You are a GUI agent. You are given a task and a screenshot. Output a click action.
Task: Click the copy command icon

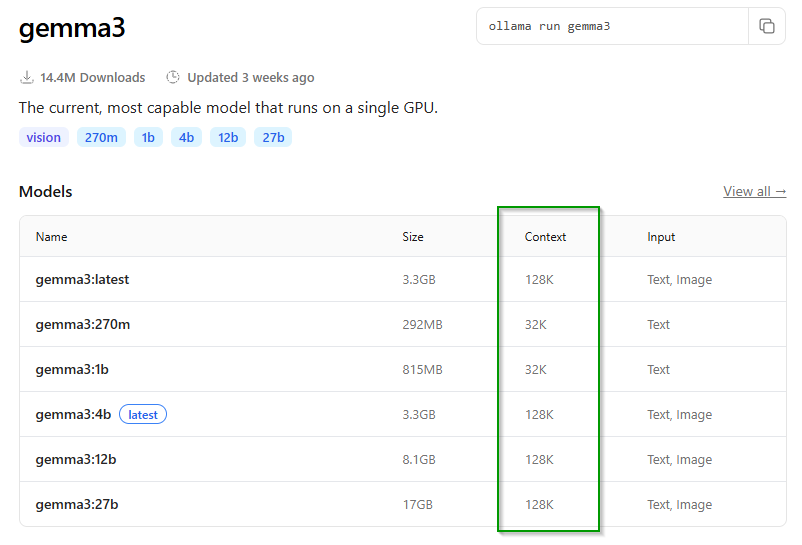[x=767, y=26]
